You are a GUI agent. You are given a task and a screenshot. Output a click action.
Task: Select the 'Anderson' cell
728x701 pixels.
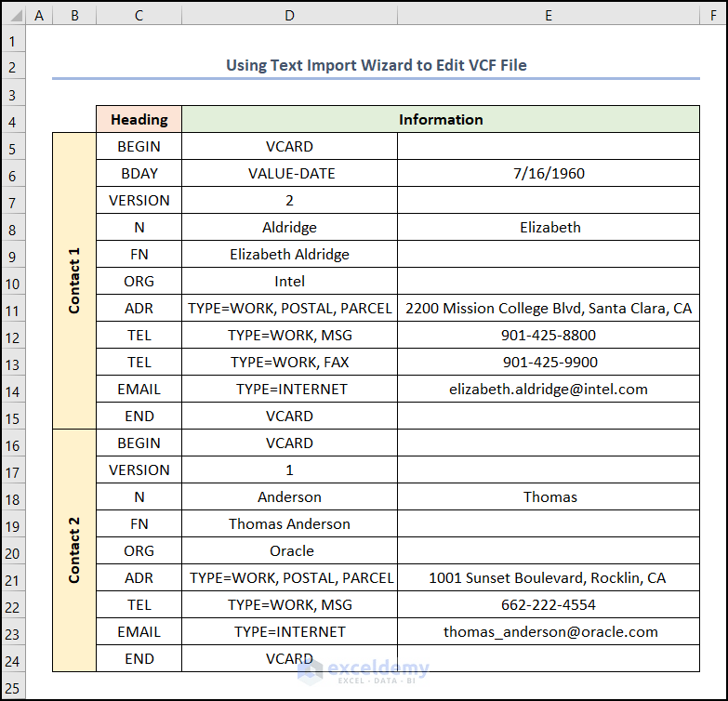pyautogui.click(x=290, y=497)
